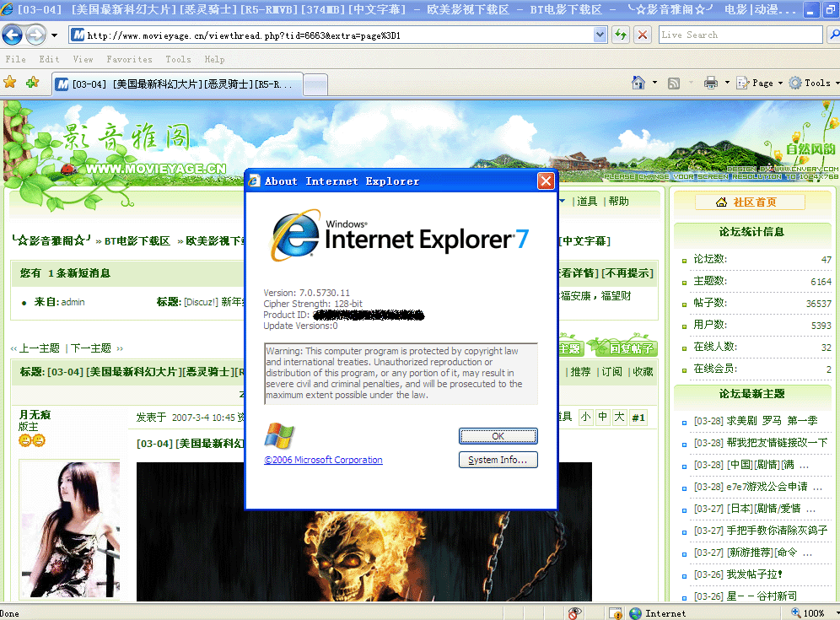Open ☆影音雅阁☆ breadcrumb link
The image size is (840, 620).
51,240
